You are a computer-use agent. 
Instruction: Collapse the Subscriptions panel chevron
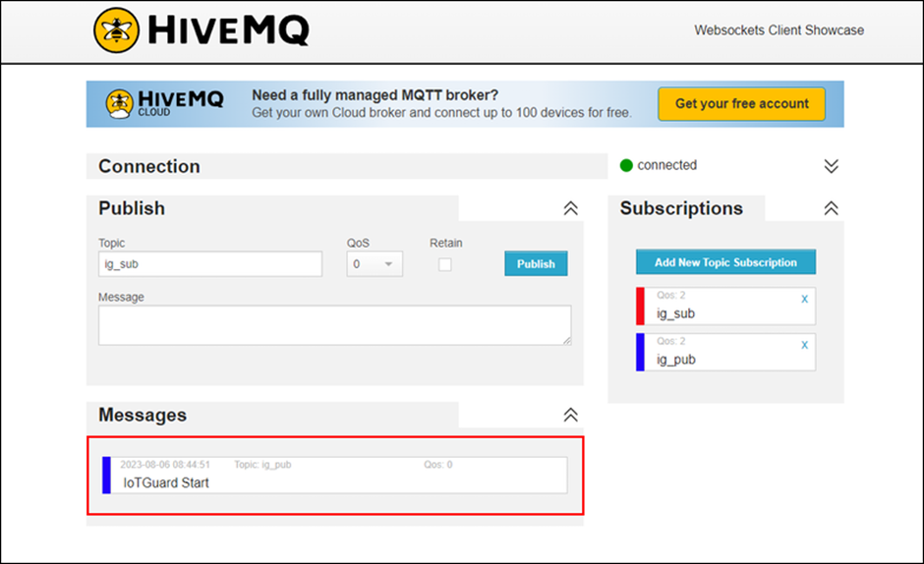pyautogui.click(x=831, y=208)
